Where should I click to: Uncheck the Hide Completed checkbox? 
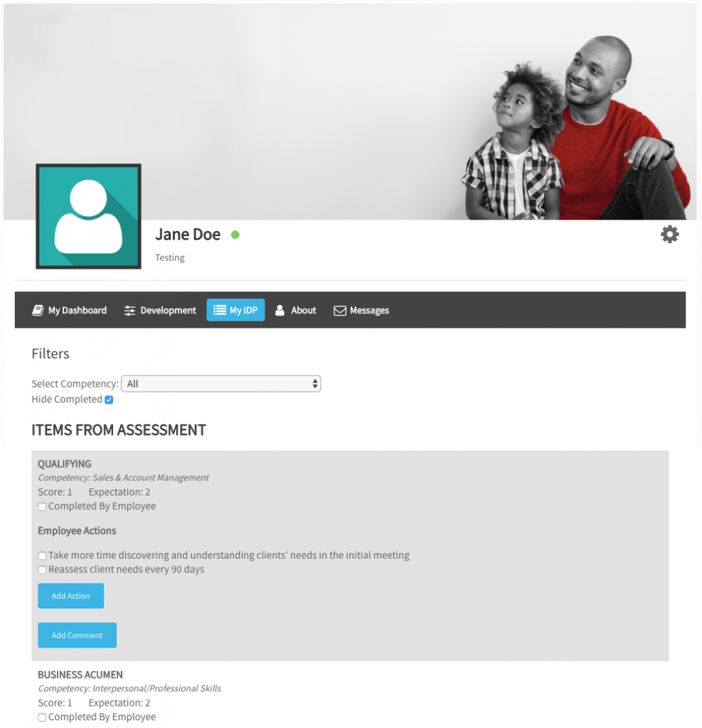point(110,400)
